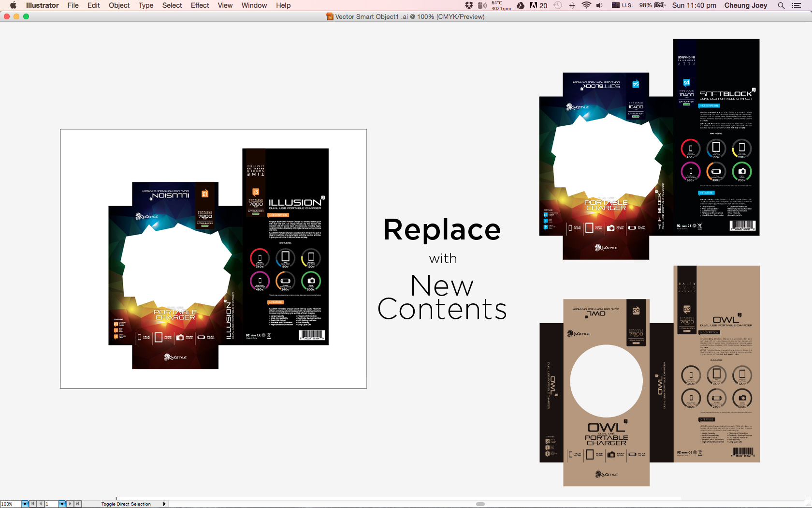
Task: Click the document title Vector Smart Object1
Action: coord(410,16)
